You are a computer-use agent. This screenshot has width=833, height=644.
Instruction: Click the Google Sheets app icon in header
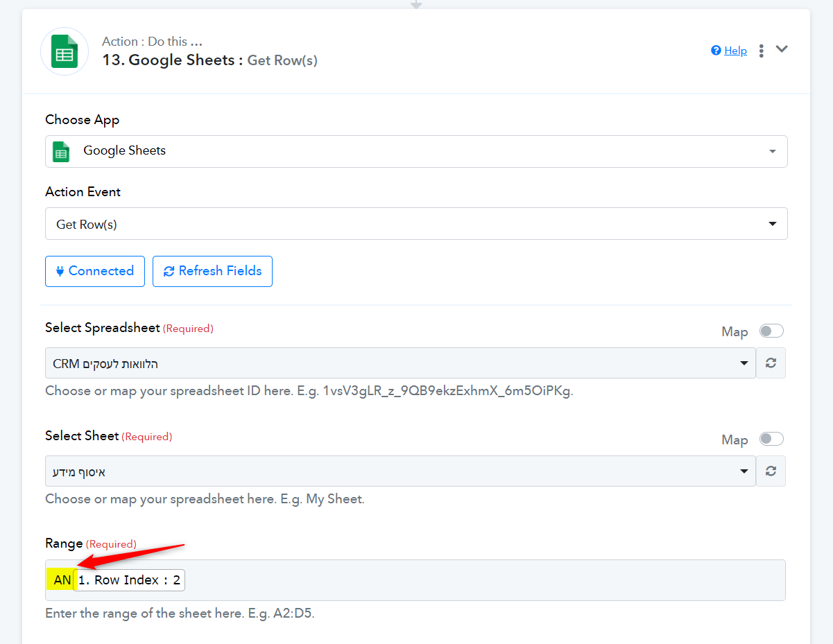click(65, 51)
